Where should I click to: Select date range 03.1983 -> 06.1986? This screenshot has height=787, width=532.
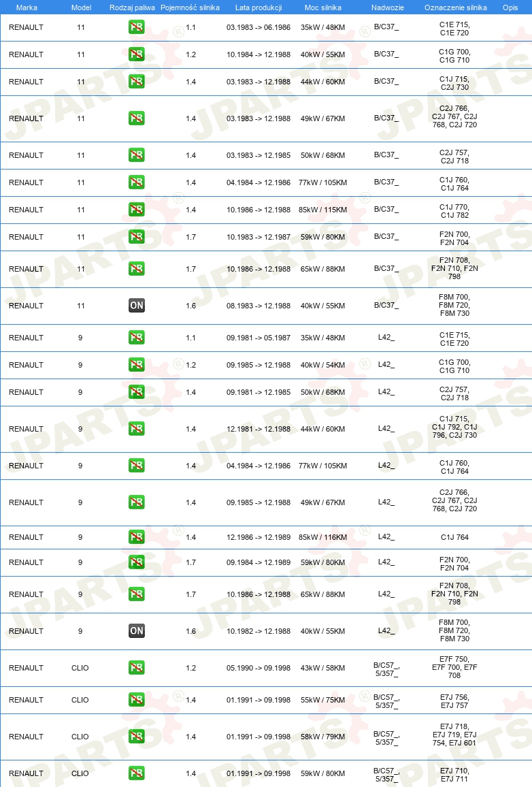259,27
